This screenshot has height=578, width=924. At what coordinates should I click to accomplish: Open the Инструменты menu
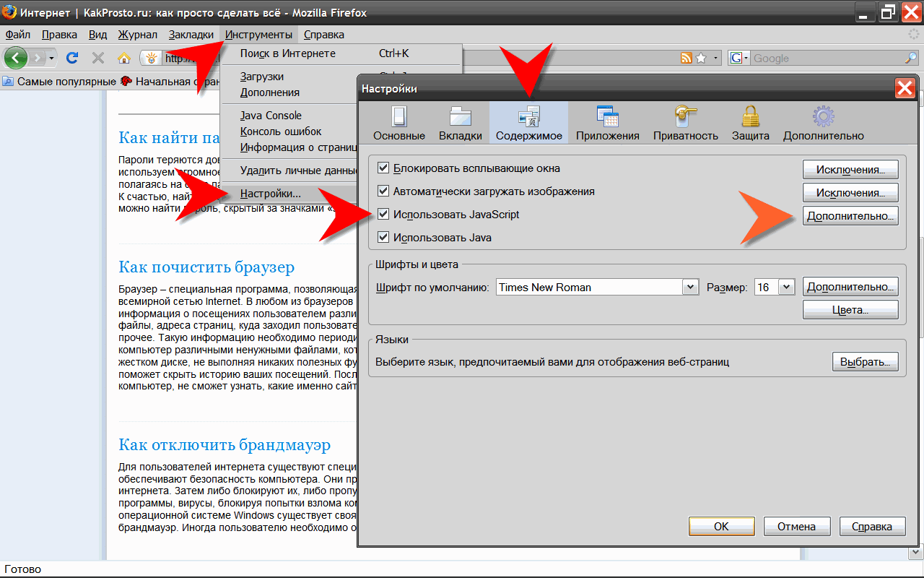pyautogui.click(x=258, y=35)
